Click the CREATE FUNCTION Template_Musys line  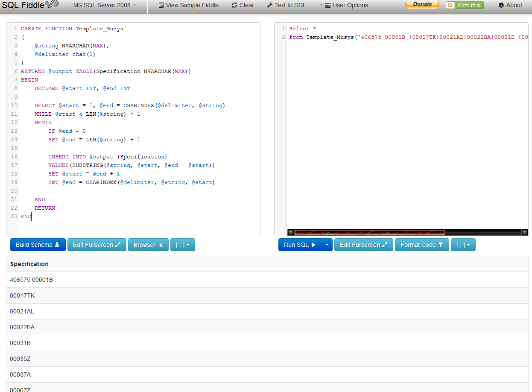click(72, 29)
